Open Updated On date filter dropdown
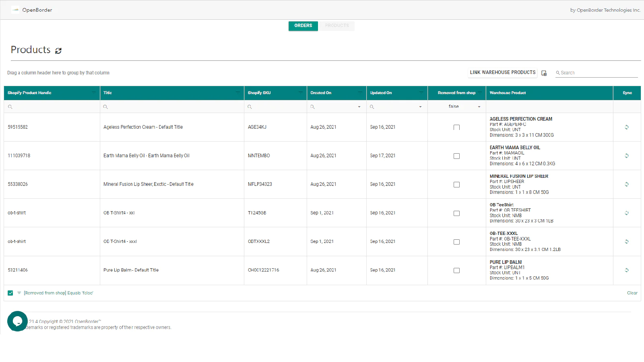 (420, 107)
